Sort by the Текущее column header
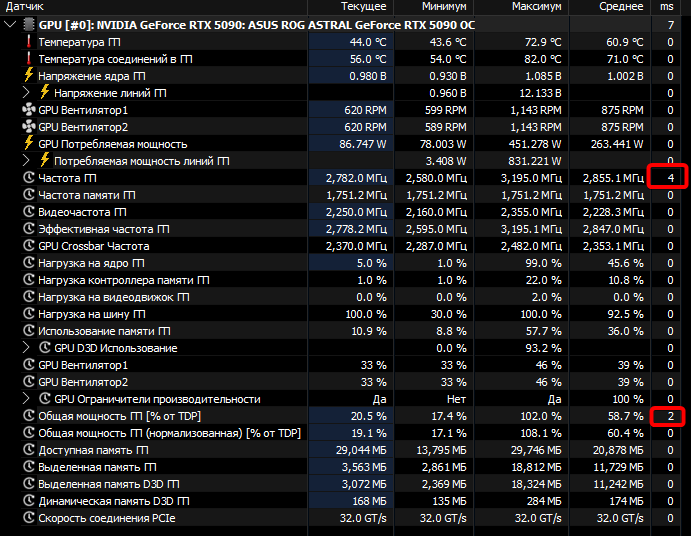 (x=351, y=7)
